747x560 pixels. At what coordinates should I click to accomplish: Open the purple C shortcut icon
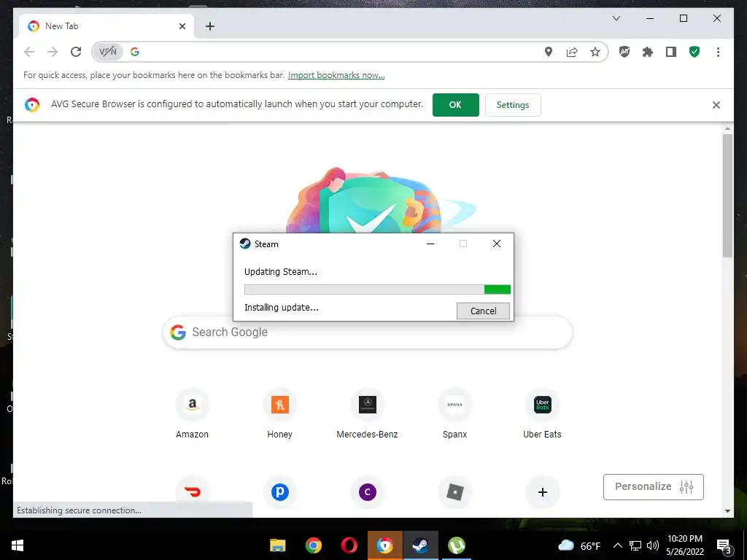[368, 492]
